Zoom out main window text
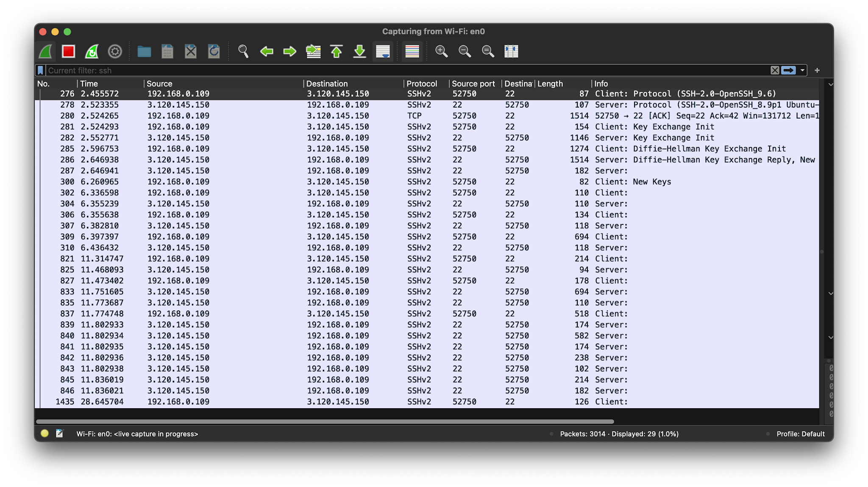Viewport: 868px width, 487px height. click(x=465, y=52)
